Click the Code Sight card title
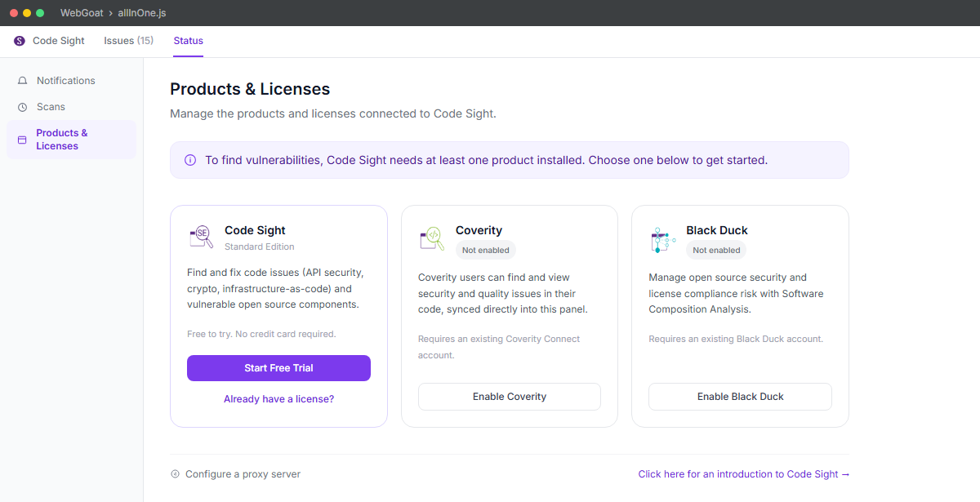The image size is (980, 502). pos(255,230)
